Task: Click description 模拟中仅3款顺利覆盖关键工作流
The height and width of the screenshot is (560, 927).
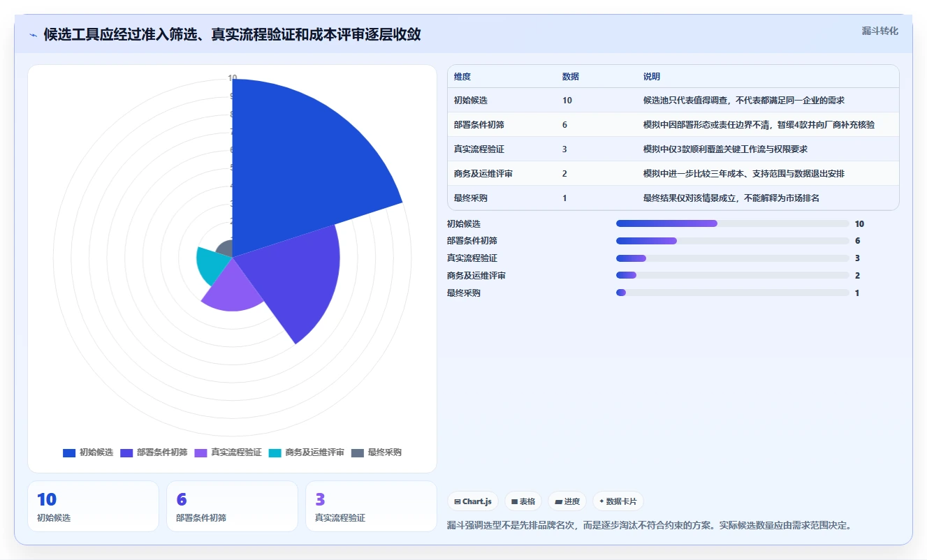Action: [726, 149]
